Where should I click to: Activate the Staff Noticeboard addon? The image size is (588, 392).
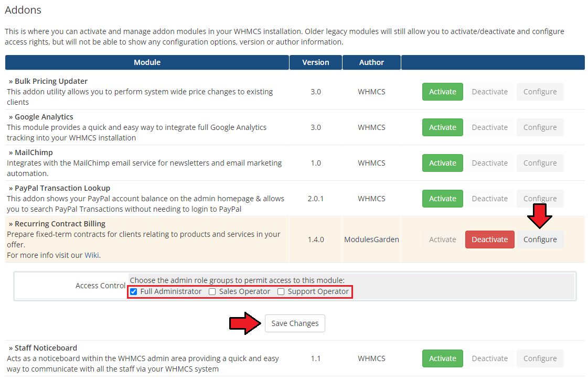pos(443,358)
